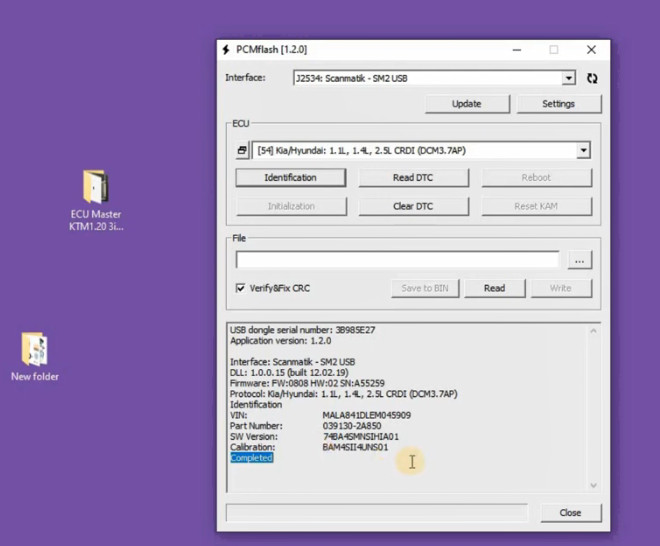Click the DLL: 1.0.0.15 log line

click(289, 373)
